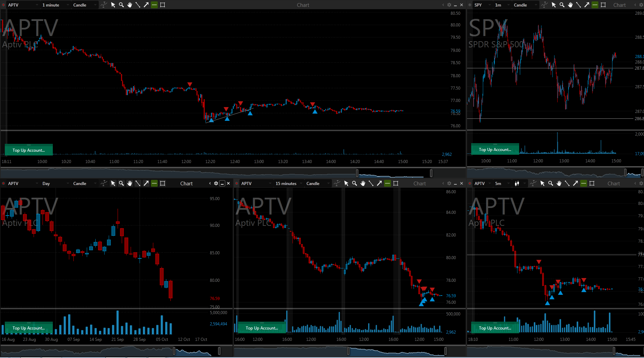Select pointer tool in APTV Day chart
Image resolution: width=644 pixels, height=358 pixels.
click(113, 183)
